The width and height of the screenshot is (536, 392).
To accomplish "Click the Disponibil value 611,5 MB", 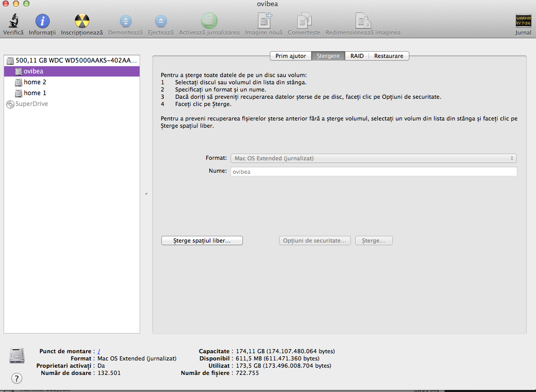I will tap(278, 358).
